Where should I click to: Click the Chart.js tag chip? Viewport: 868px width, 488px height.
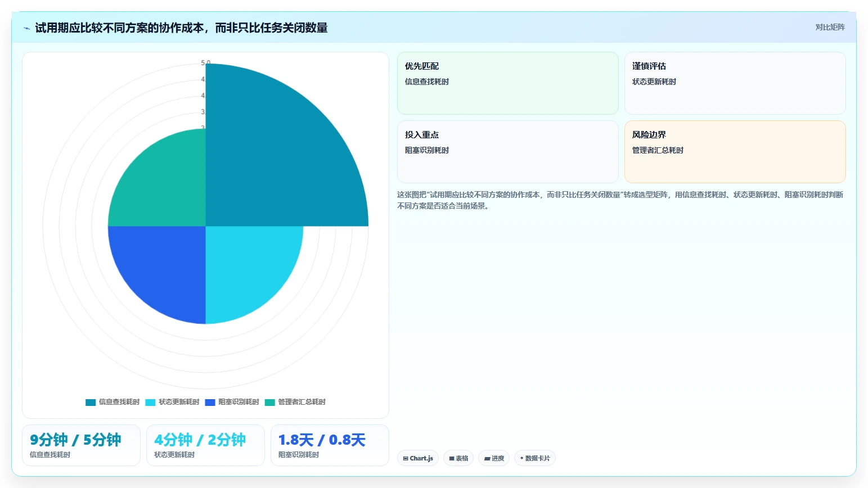pos(418,458)
